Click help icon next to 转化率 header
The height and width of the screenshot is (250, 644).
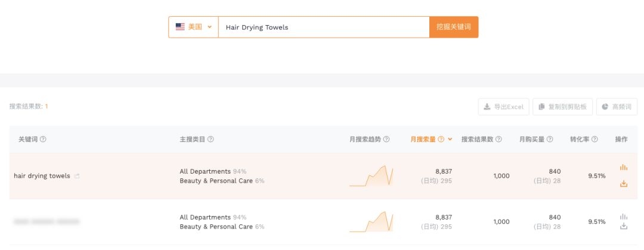(x=595, y=140)
